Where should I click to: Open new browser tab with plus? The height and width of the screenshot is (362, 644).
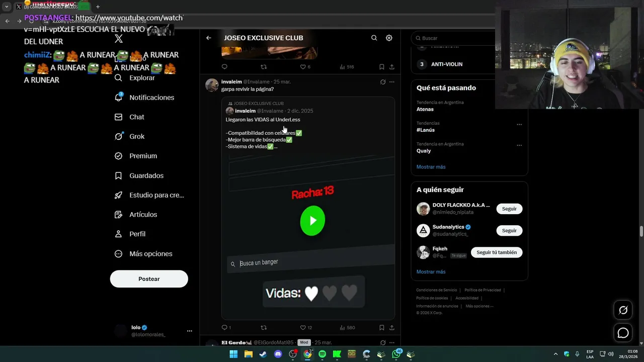[98, 7]
